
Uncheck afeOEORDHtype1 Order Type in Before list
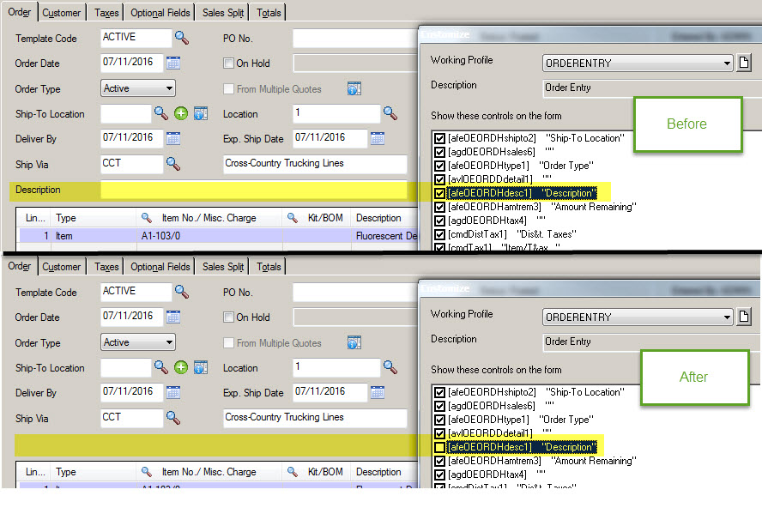pos(439,166)
